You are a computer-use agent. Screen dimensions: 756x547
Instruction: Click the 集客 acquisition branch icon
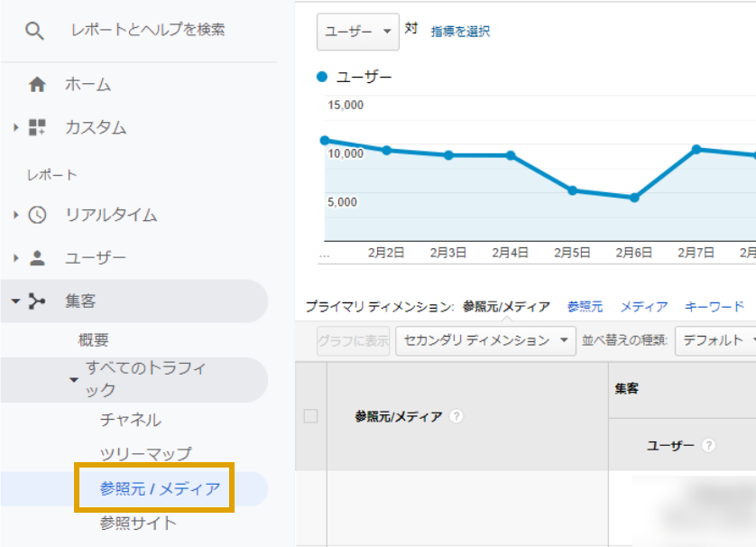click(37, 301)
